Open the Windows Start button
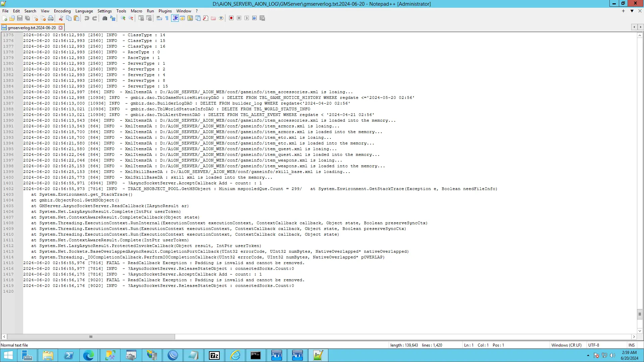The height and width of the screenshot is (362, 644). [x=8, y=355]
